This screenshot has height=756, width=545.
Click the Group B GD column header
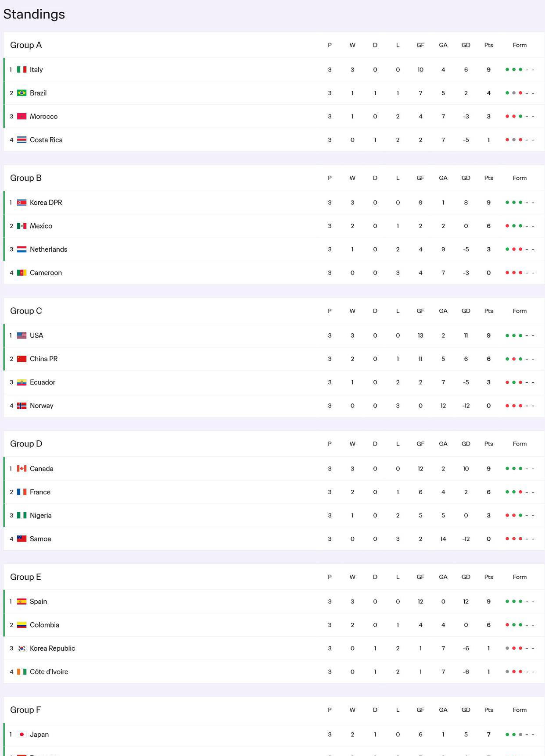point(466,178)
